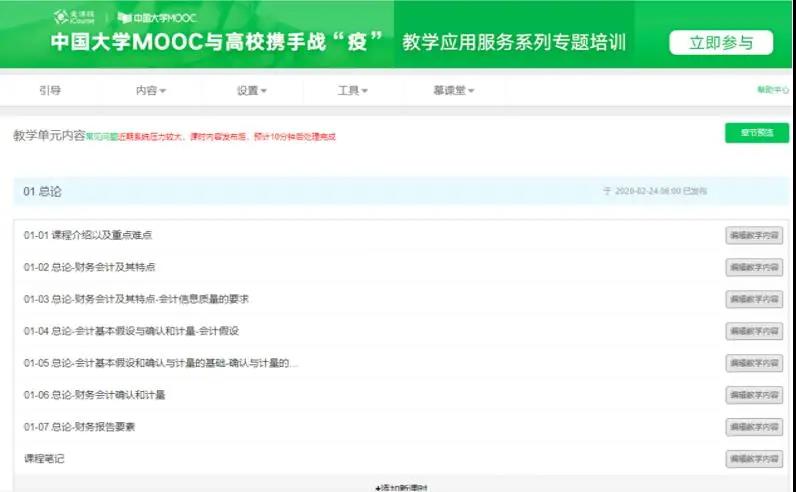796x492 pixels.
Task: Edit teaching content for lesson 01-07
Action: pyautogui.click(x=754, y=428)
